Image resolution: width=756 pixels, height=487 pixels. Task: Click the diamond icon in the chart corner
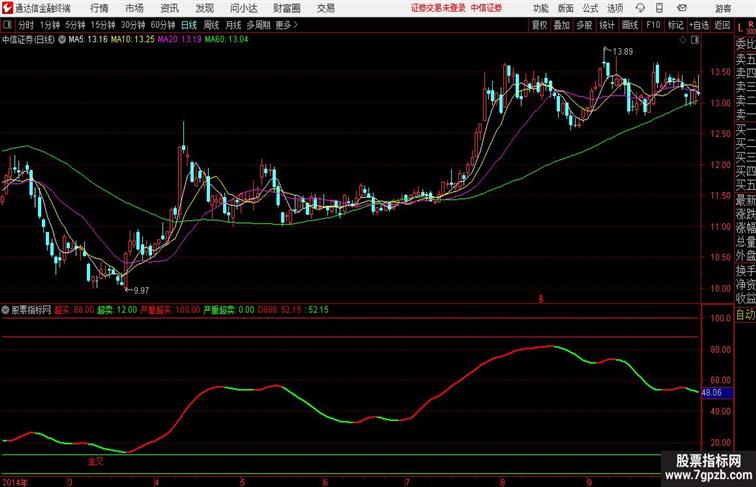coord(683,40)
